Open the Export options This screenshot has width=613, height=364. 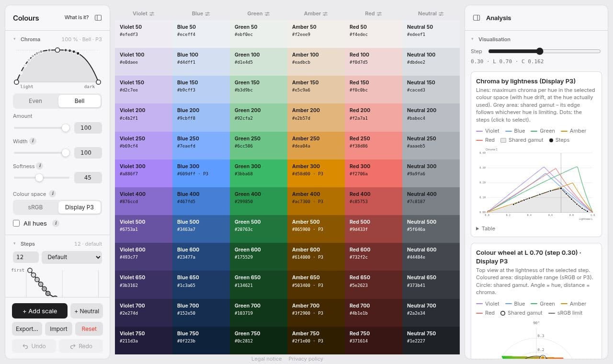point(27,329)
